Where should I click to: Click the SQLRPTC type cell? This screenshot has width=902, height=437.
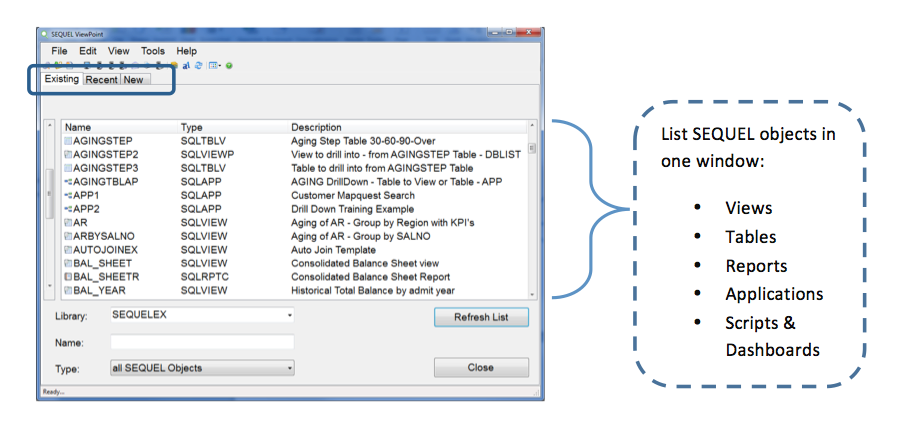click(x=205, y=277)
